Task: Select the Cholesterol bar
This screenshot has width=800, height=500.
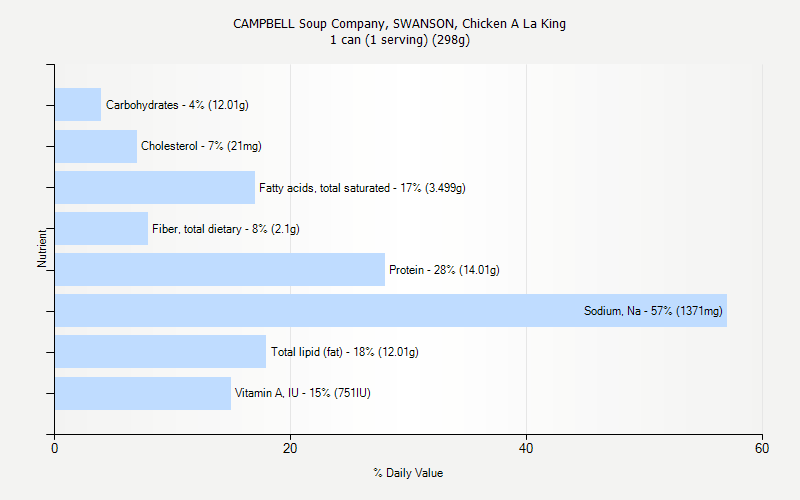Action: pos(96,146)
